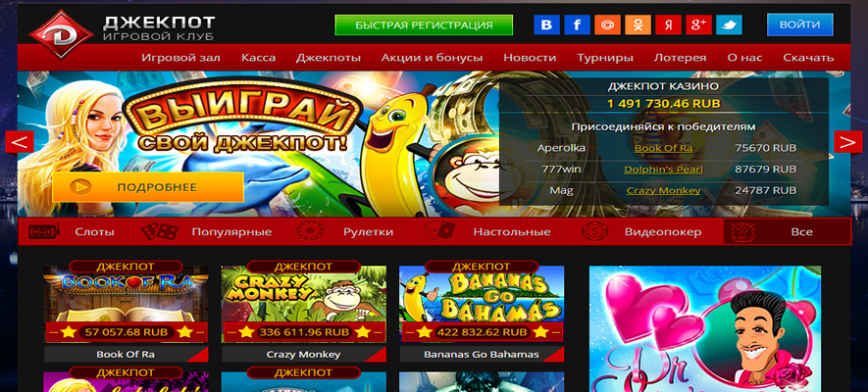Screen dimensions: 868x392
Task: Open Акции и бонусы menu
Action: 432,58
